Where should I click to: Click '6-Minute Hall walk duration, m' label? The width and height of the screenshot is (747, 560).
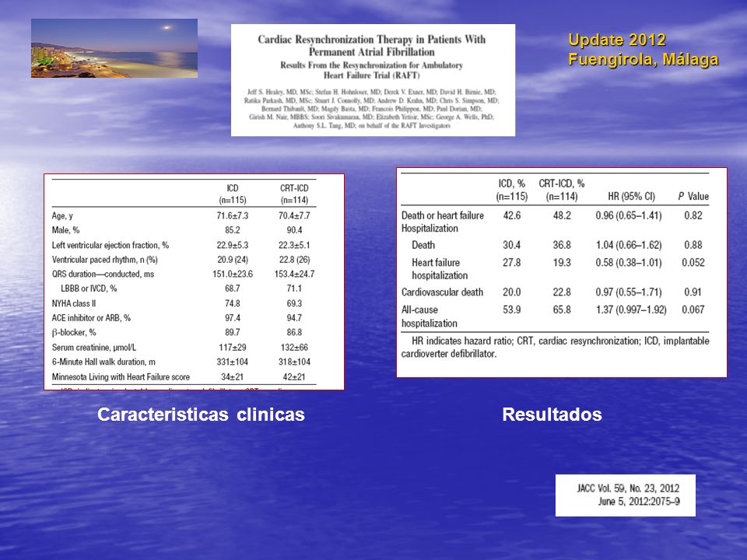click(x=103, y=362)
